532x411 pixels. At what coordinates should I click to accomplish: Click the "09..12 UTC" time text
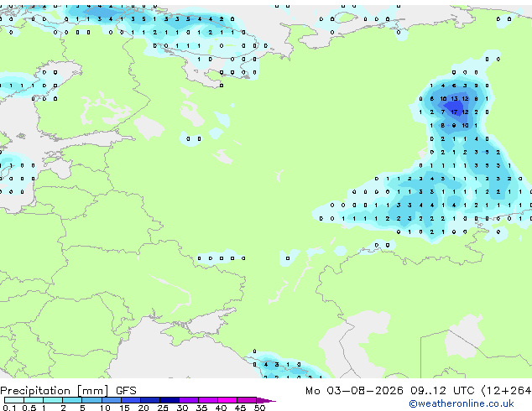(442, 391)
